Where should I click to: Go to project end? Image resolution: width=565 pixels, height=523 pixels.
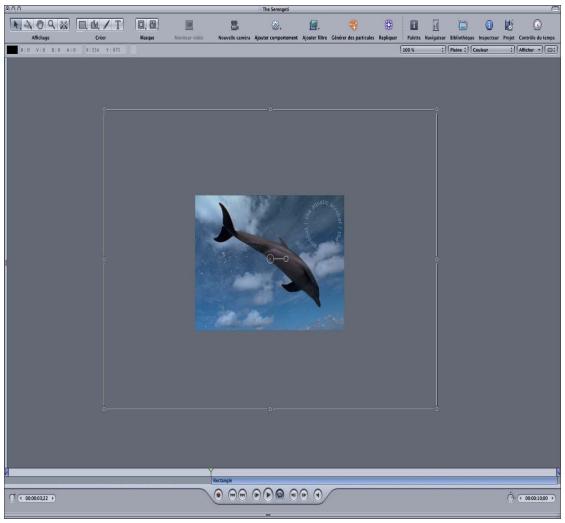coord(243,495)
